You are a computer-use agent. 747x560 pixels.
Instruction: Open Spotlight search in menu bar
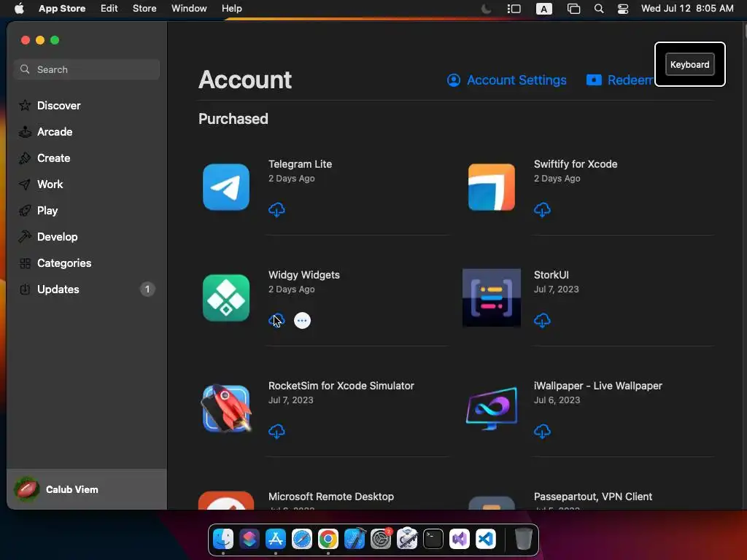[599, 9]
